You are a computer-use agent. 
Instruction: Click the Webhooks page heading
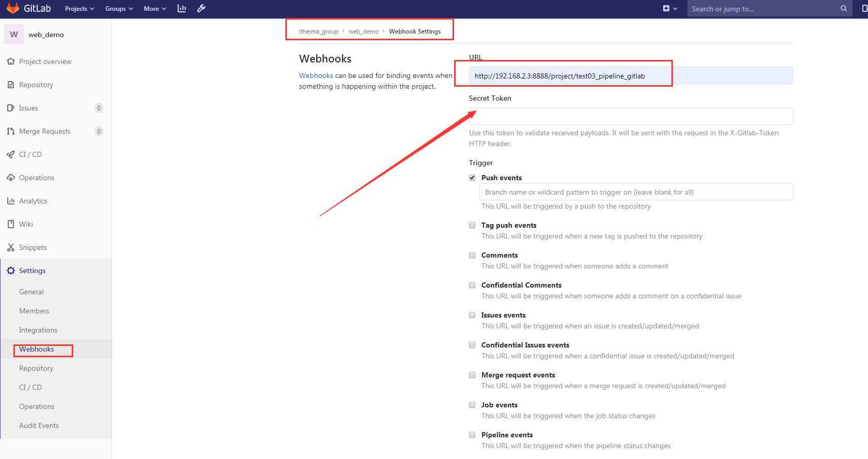pos(325,59)
